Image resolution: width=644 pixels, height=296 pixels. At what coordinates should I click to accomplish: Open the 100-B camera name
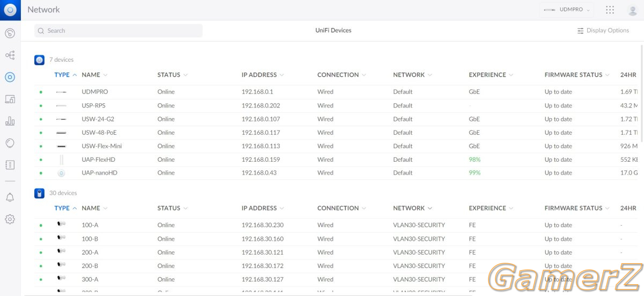(90, 239)
